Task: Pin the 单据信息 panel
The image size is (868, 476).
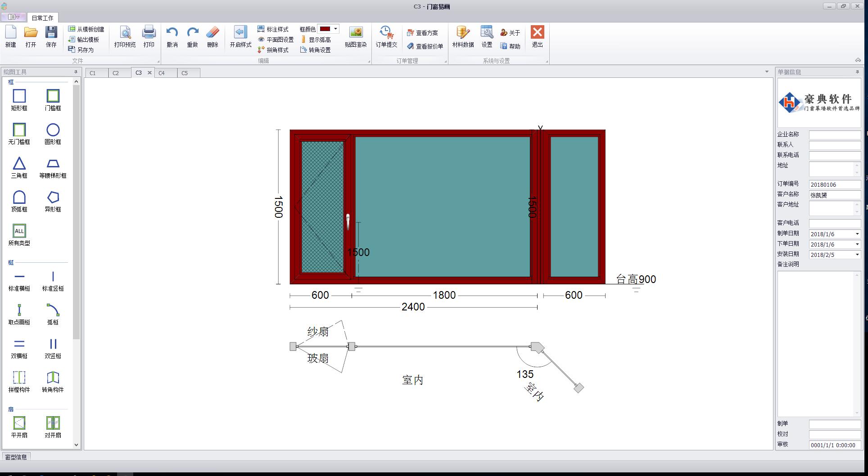Action: pos(857,72)
